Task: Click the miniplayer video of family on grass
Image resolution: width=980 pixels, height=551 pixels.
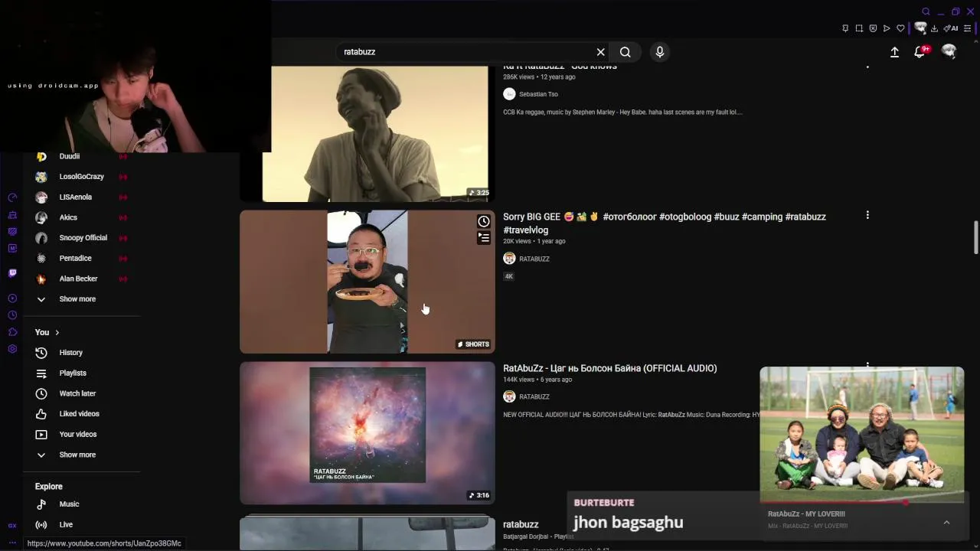Action: (862, 434)
